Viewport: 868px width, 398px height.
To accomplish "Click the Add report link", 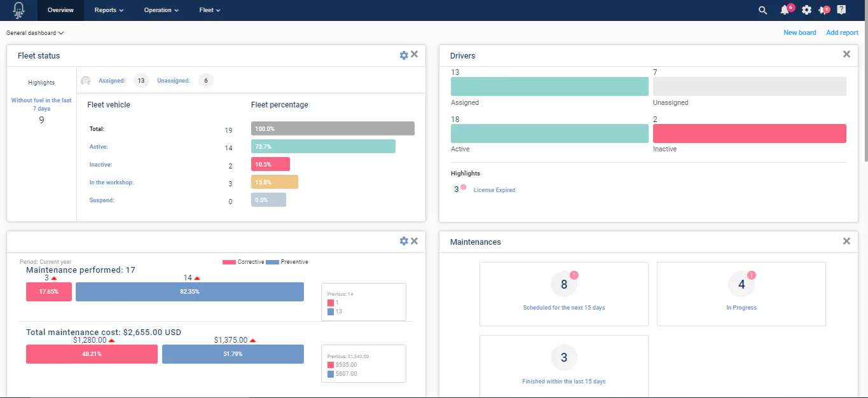I will coord(842,32).
